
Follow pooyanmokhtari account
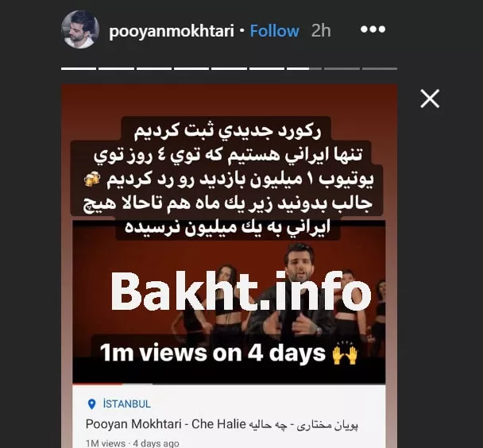274,31
